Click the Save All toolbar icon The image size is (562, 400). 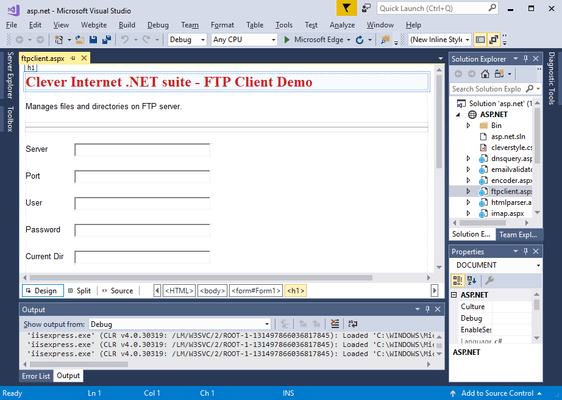[x=106, y=40]
